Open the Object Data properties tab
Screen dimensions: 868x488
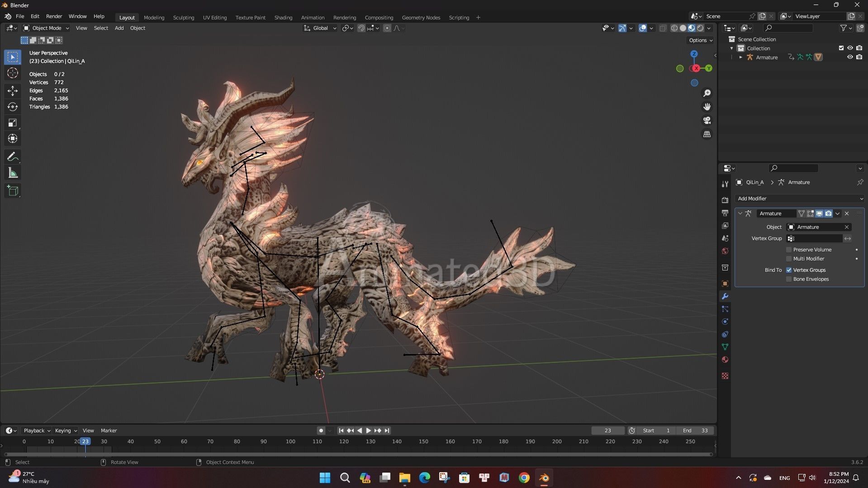(725, 347)
